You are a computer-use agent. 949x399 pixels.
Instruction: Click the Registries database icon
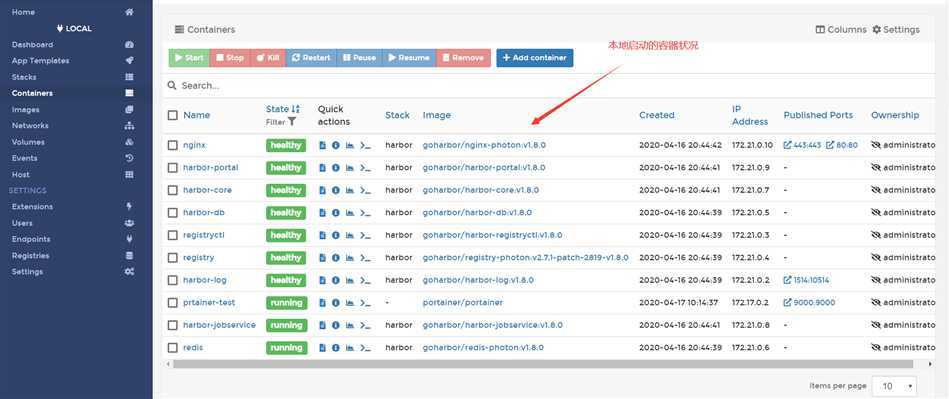[129, 256]
